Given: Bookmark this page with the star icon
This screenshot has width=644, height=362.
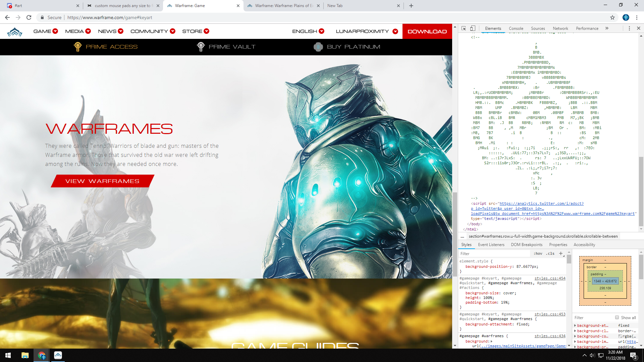Looking at the screenshot, I should [612, 17].
